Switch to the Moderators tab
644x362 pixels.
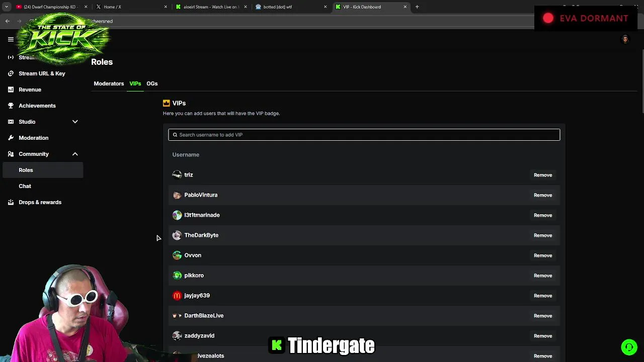tap(109, 83)
